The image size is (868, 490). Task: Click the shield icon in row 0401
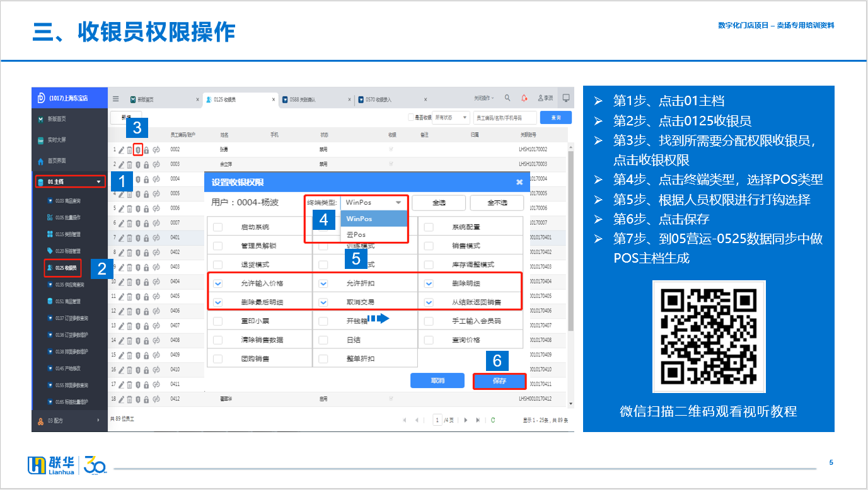[138, 238]
